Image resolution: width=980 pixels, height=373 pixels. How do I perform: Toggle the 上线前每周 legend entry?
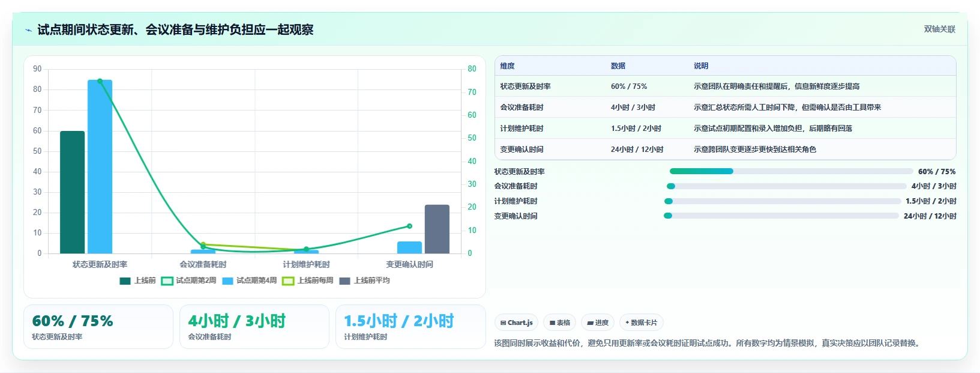click(x=307, y=281)
